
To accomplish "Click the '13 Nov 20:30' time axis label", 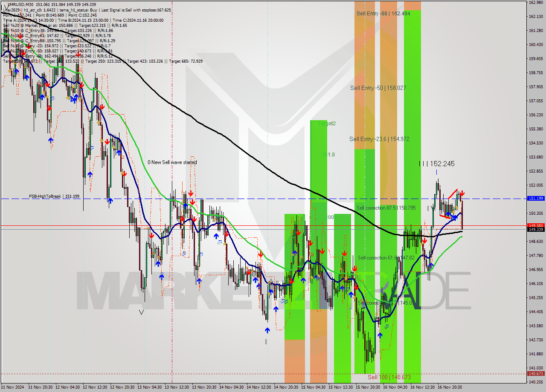I will point(205,387).
